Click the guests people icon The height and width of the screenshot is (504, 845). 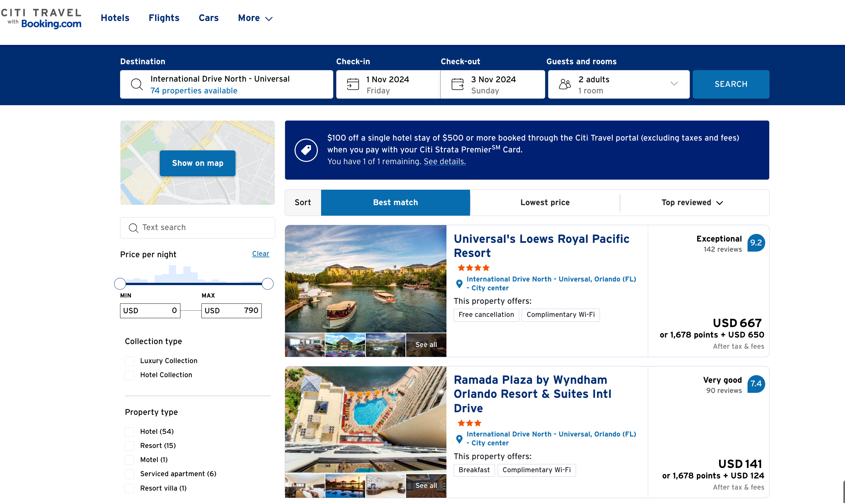point(565,84)
